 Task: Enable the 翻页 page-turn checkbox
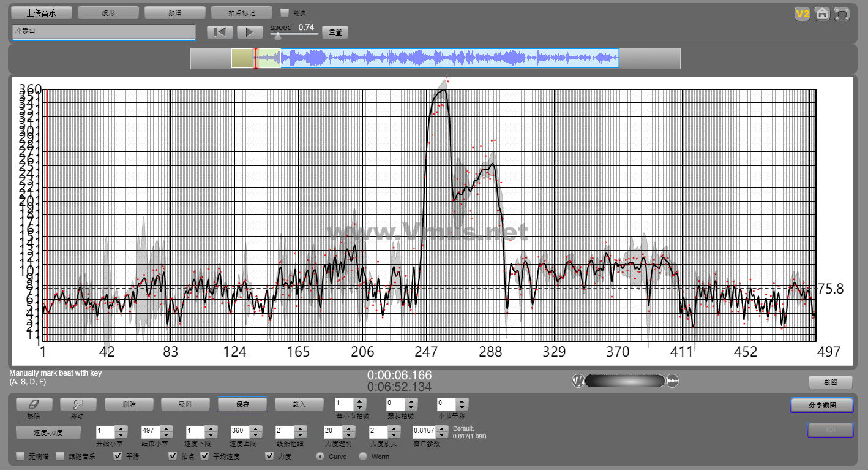285,12
